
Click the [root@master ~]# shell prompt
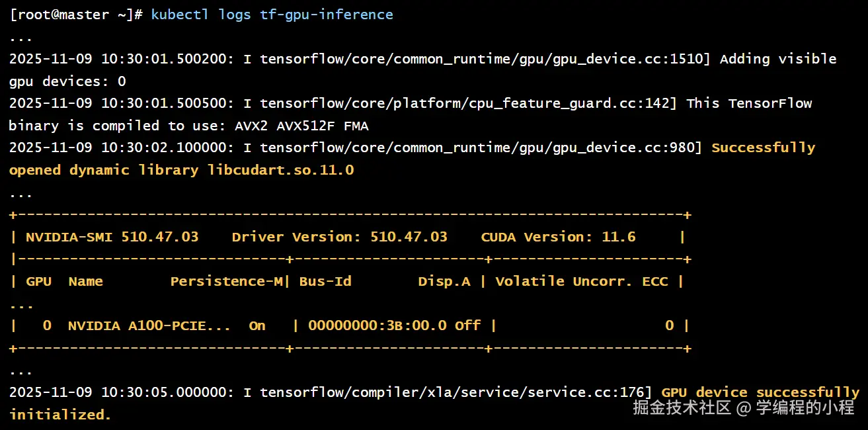[x=75, y=15]
